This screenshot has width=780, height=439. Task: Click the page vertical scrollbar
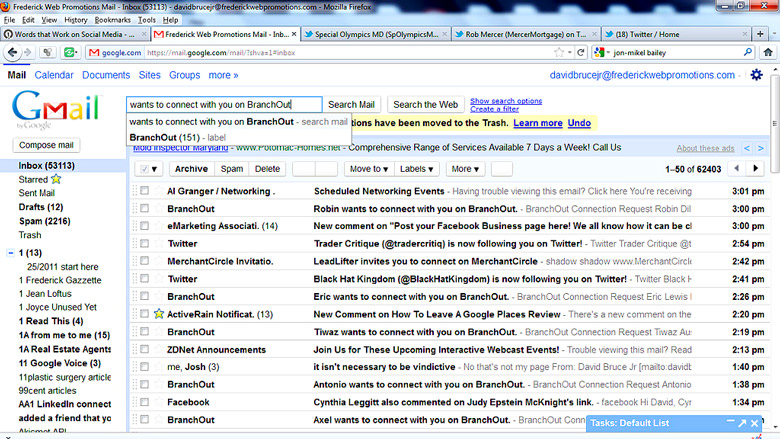click(775, 124)
